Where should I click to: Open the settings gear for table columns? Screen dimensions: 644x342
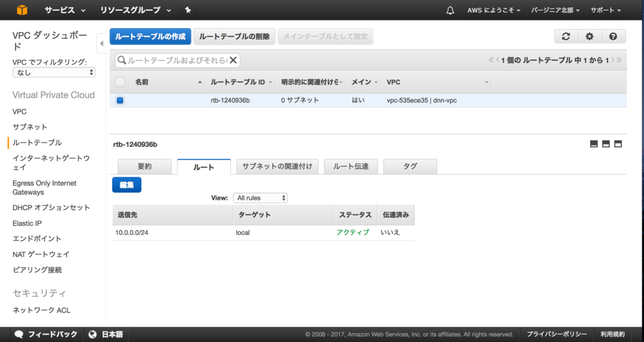coord(589,36)
